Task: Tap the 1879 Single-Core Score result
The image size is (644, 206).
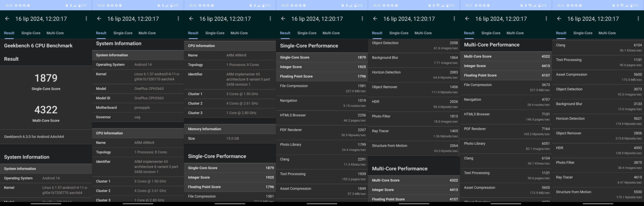Action: [46, 81]
